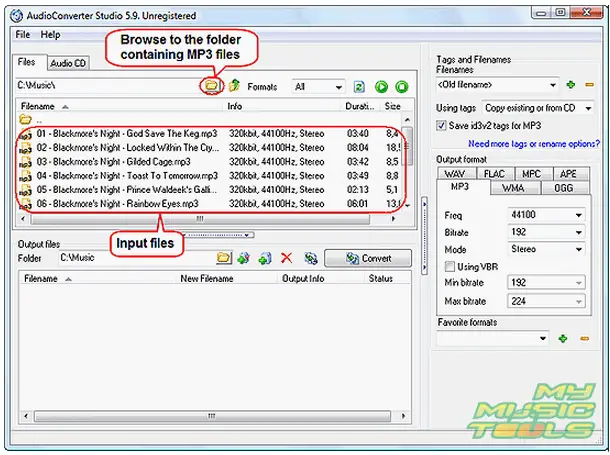Toggle Save id3v2 tags for MP3 checkbox
Image resolution: width=610 pixels, height=455 pixels.
click(x=441, y=126)
